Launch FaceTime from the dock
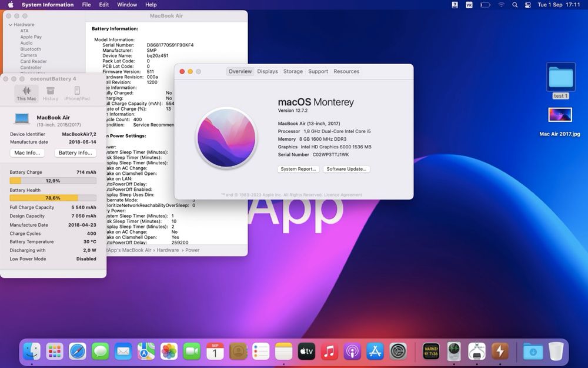588x368 pixels. tap(192, 352)
